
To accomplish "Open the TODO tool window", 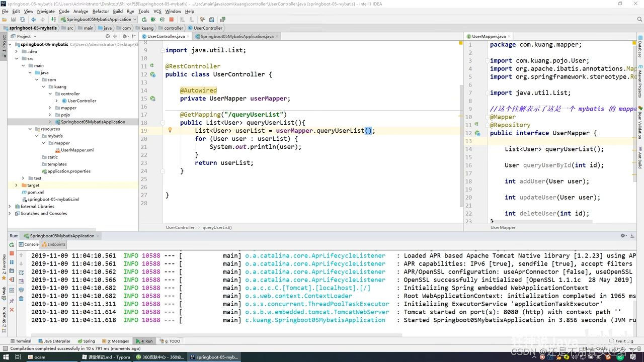I will click(170, 341).
